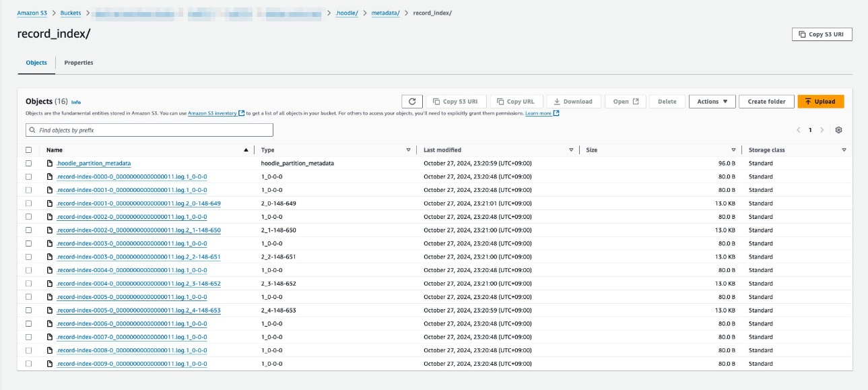Screen dimensions: 868x390
Task: Open the metadata/ breadcrumb link
Action: pyautogui.click(x=385, y=13)
